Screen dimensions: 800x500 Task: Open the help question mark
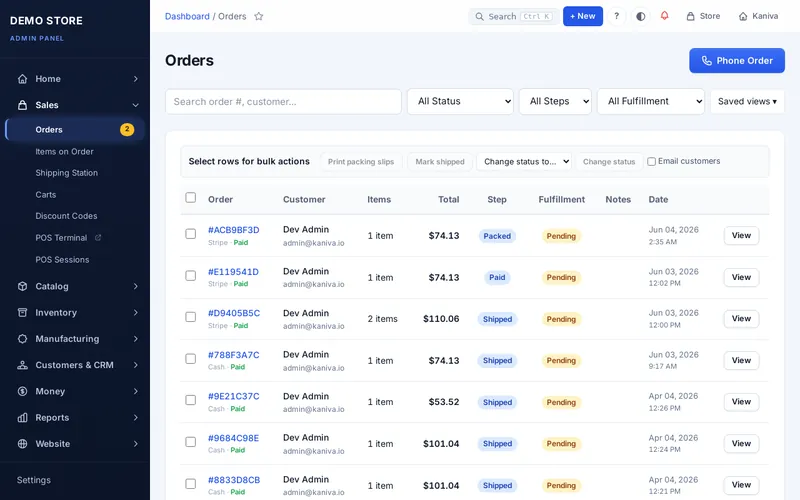pos(616,16)
